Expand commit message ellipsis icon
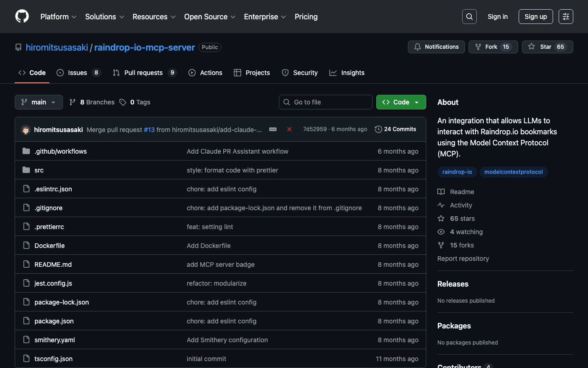 click(x=273, y=129)
